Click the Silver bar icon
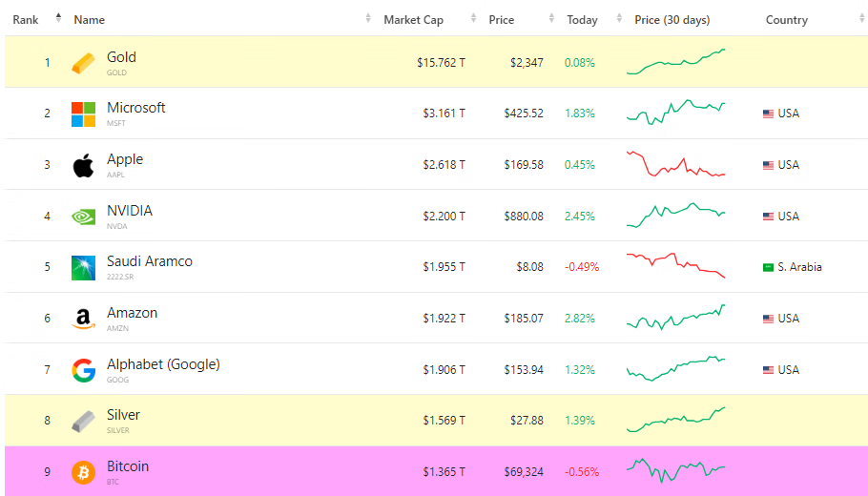Screen dimensions: 868x496 click(83, 422)
